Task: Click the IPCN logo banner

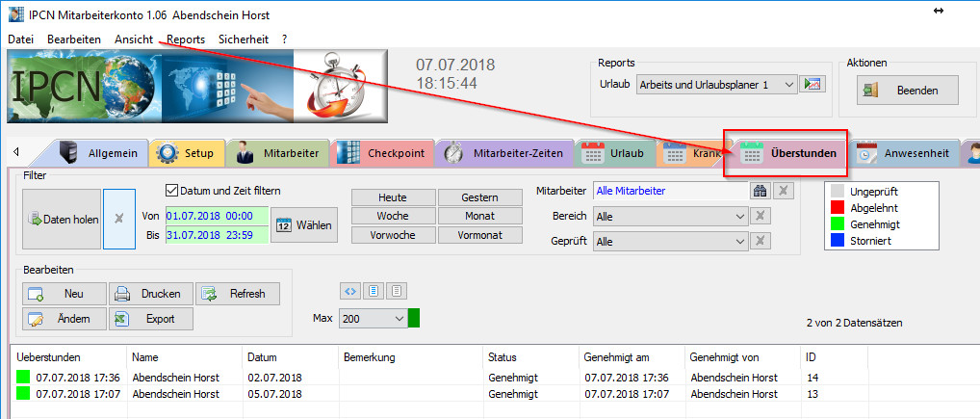Action: pyautogui.click(x=197, y=87)
